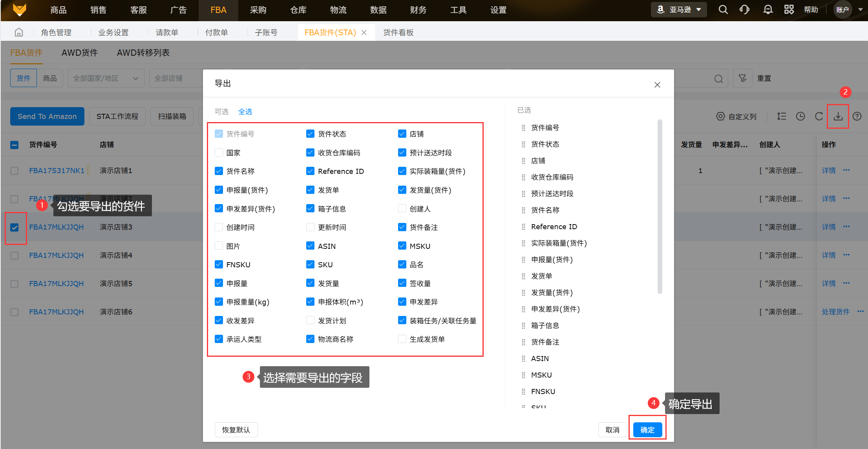The width and height of the screenshot is (868, 449).
Task: Open the 账户 account dropdown arrow
Action: [860, 10]
